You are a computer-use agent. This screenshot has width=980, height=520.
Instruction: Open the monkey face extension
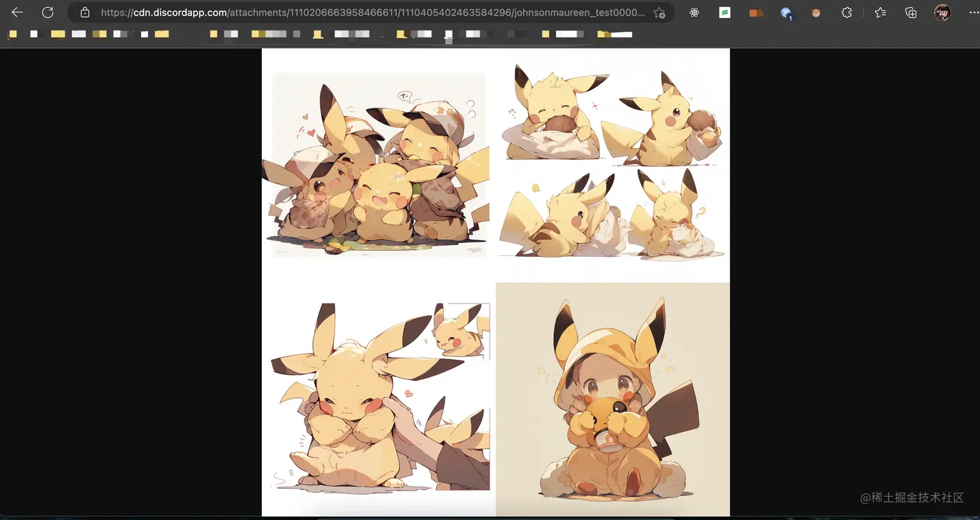(816, 12)
